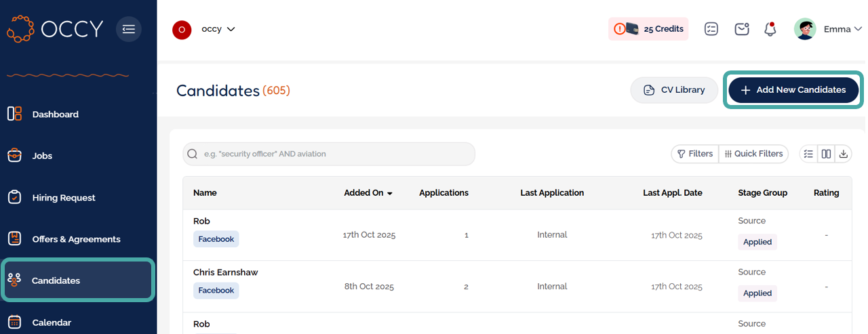868x334 pixels.
Task: Click the 25 Credits wallet badge
Action: pos(648,29)
